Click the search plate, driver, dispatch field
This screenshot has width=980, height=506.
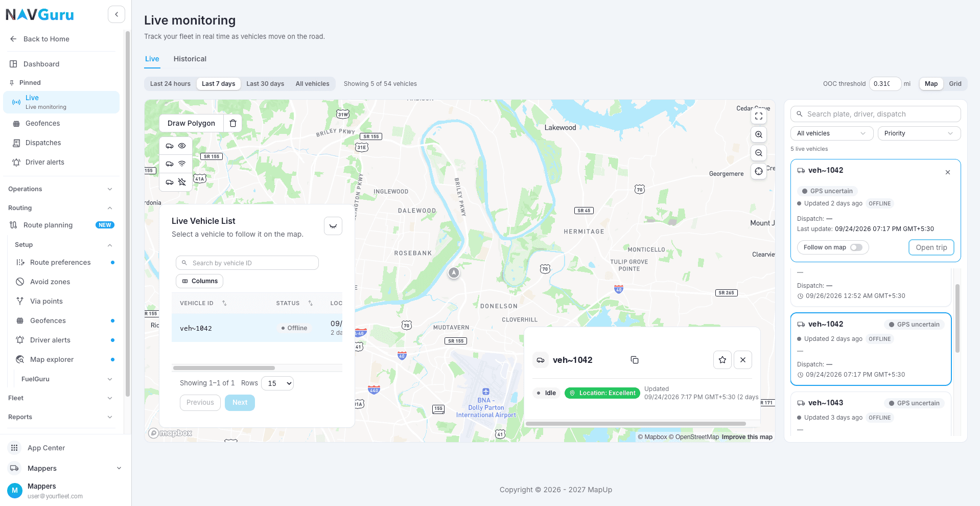(876, 114)
